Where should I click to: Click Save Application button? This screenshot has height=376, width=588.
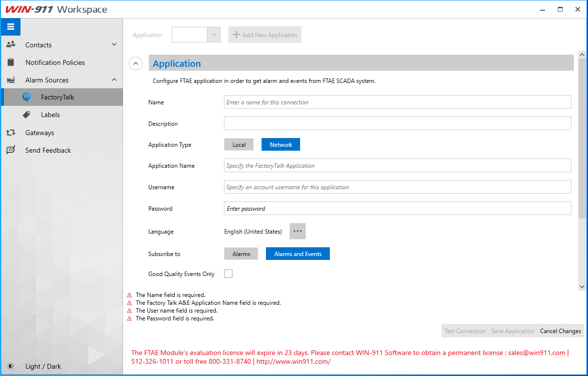click(x=512, y=331)
